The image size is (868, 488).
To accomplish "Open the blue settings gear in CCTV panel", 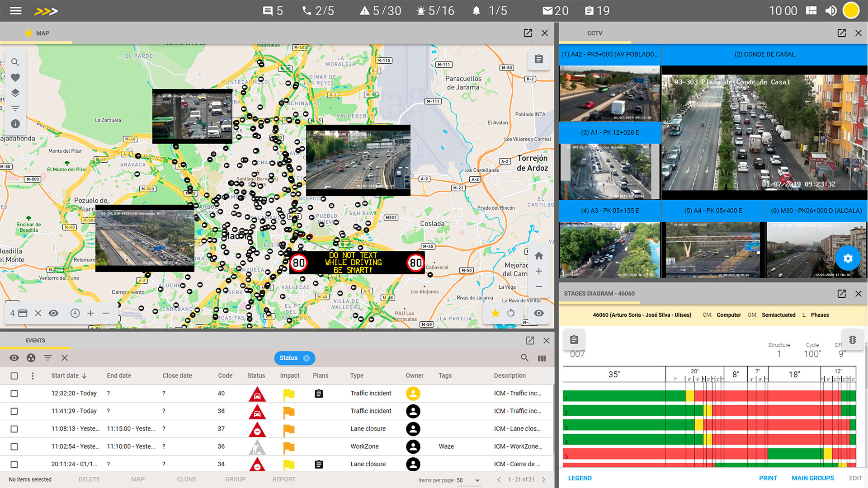I will coord(848,258).
